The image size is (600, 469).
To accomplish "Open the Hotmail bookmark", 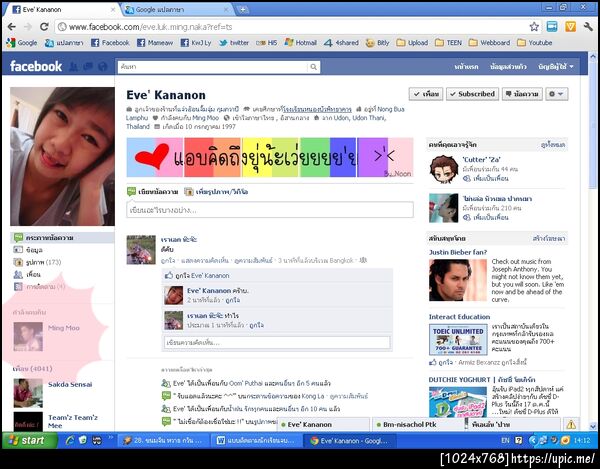I will tap(301, 43).
